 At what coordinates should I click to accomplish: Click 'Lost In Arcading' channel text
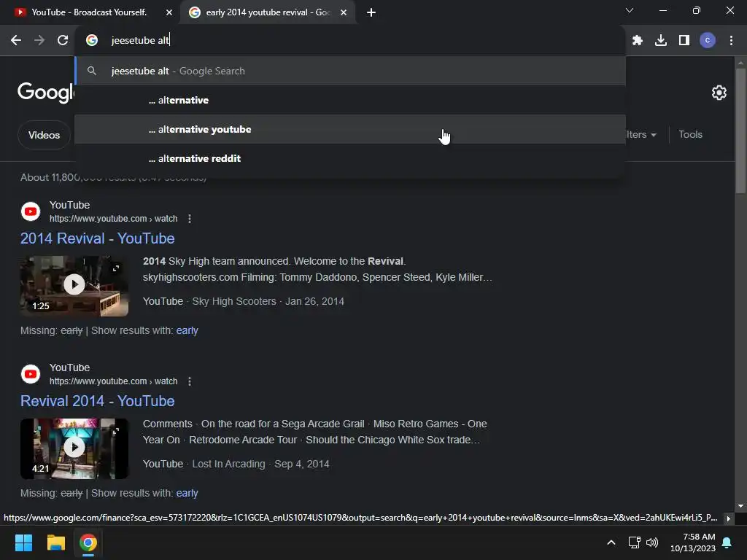coord(228,464)
